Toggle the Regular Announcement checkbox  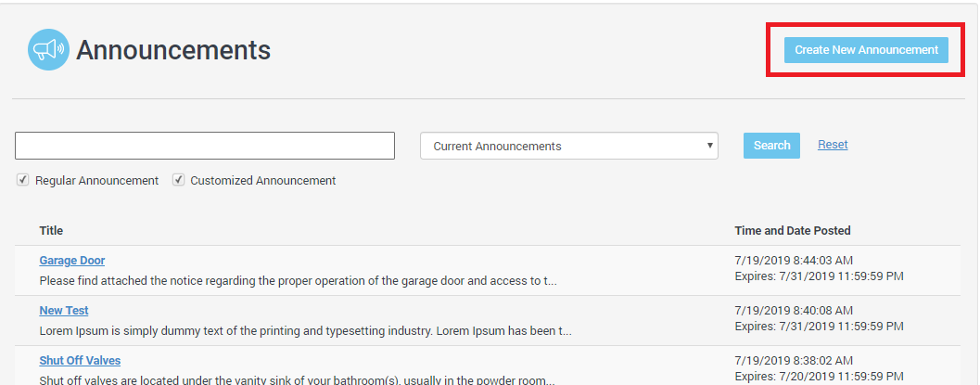tap(23, 180)
